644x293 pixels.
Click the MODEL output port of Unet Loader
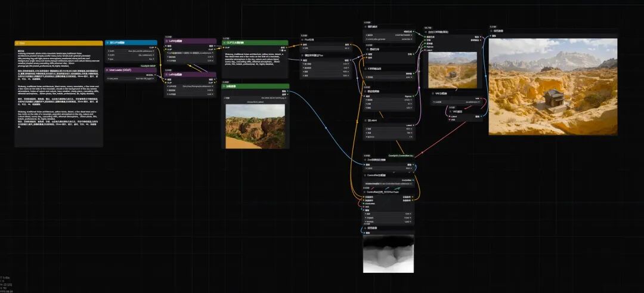[154, 75]
